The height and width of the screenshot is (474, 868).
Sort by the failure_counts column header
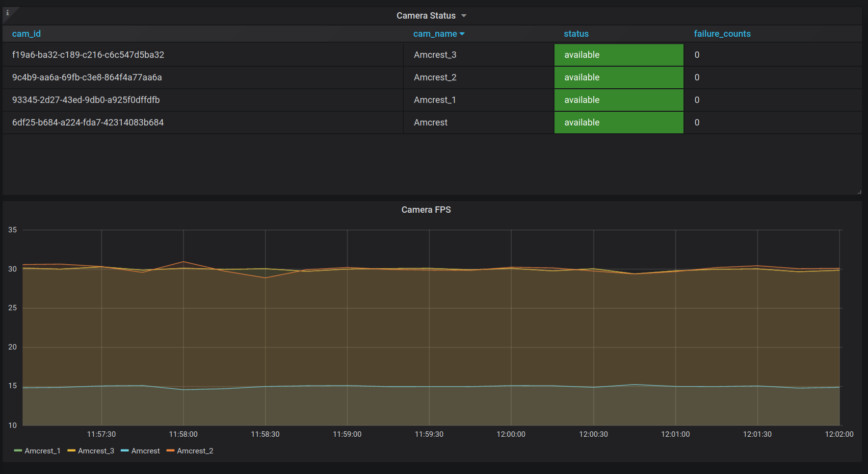point(722,34)
